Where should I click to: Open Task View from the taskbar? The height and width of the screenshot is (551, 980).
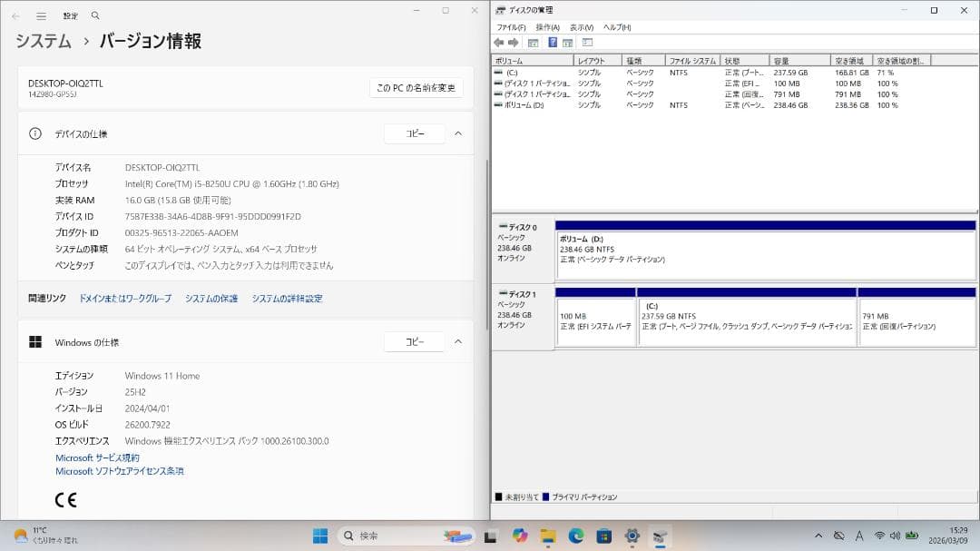point(491,536)
